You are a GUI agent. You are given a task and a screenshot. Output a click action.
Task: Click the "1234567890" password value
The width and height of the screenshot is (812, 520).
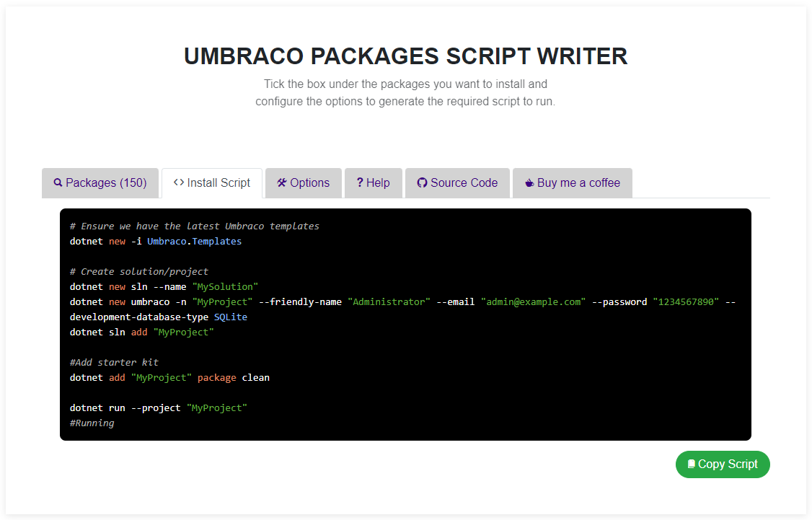(x=686, y=302)
